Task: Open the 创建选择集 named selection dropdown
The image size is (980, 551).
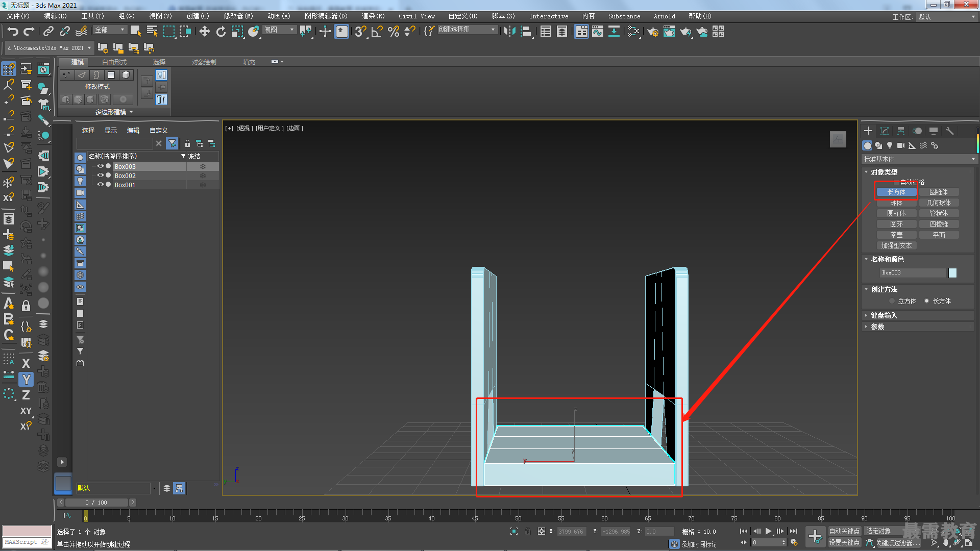Action: 467,30
